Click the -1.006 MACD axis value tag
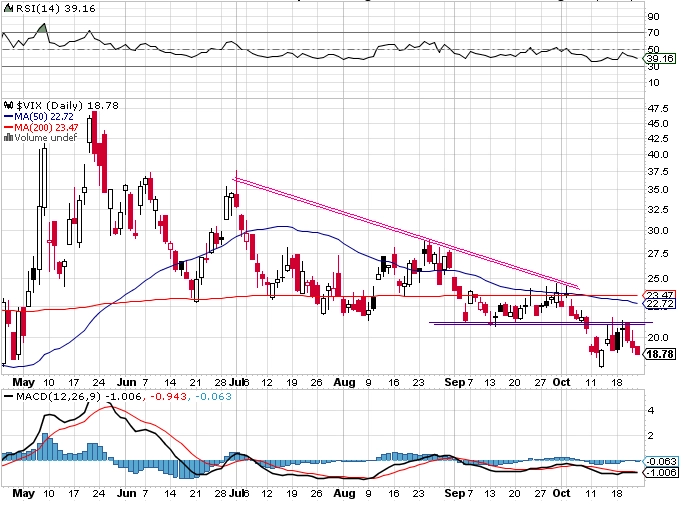 point(661,472)
